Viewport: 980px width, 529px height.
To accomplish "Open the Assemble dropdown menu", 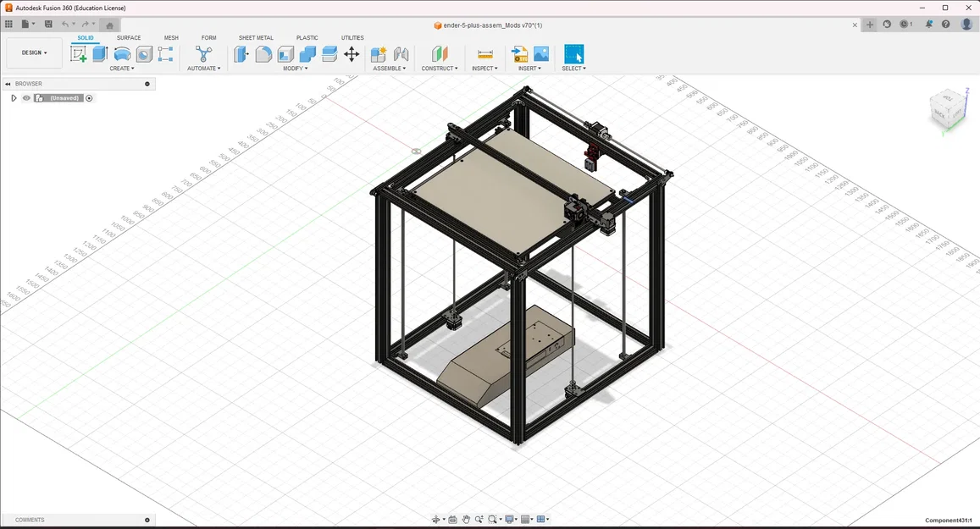I will [390, 69].
